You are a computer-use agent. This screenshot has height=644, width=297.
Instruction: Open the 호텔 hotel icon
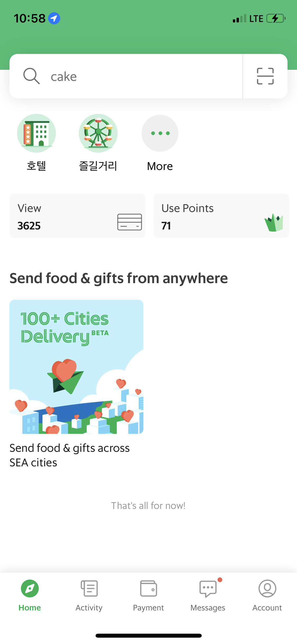(x=36, y=133)
